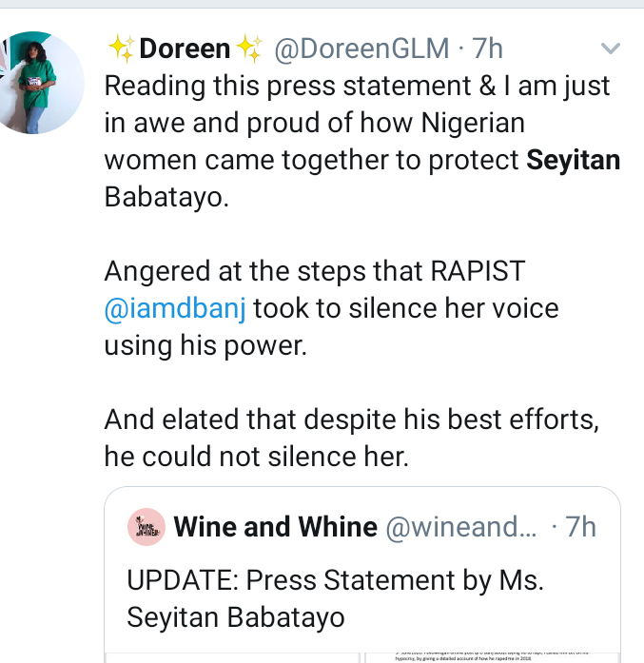The width and height of the screenshot is (644, 663).
Task: Click the bold Seyitan text in tweet
Action: [573, 160]
